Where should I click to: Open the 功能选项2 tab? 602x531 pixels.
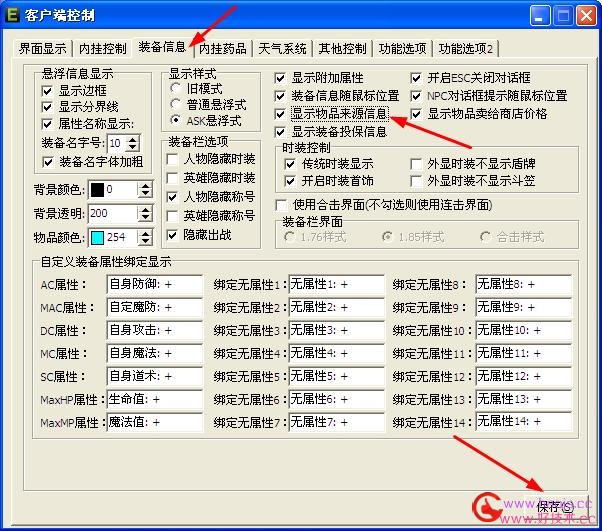click(x=466, y=49)
